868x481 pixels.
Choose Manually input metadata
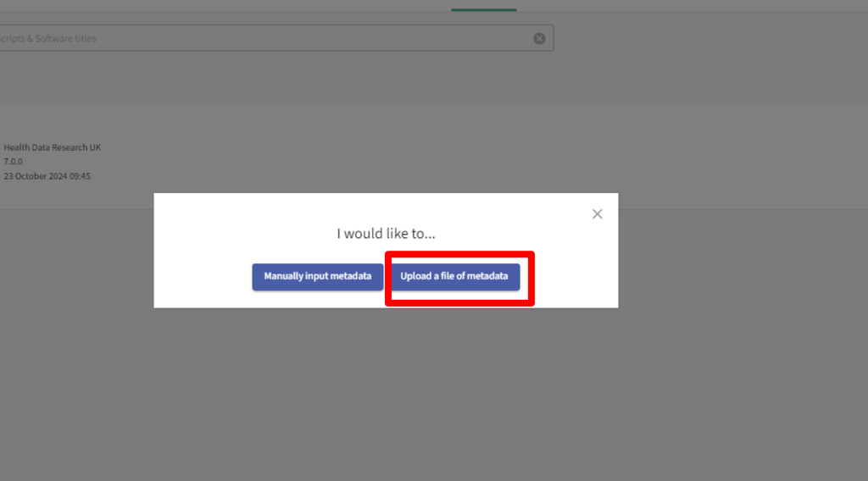(317, 276)
